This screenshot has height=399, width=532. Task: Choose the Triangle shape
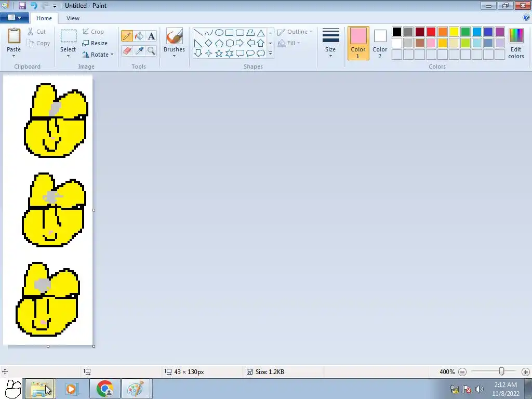coord(261,33)
